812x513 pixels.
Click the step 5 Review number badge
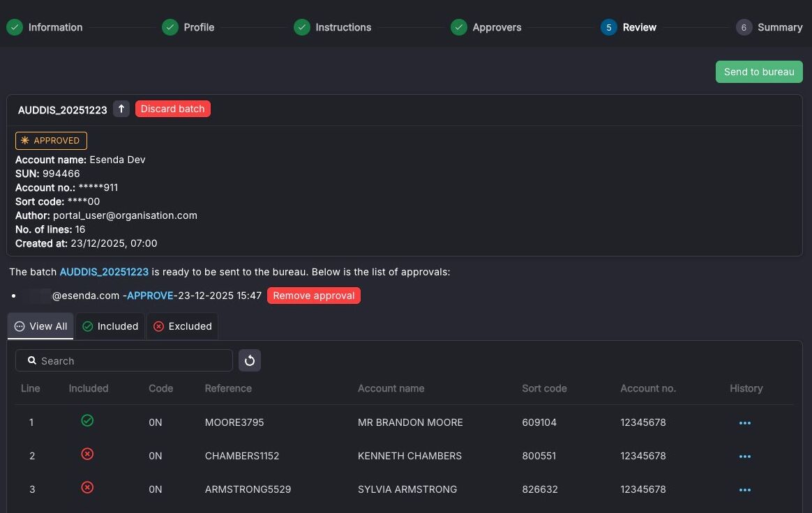[609, 27]
